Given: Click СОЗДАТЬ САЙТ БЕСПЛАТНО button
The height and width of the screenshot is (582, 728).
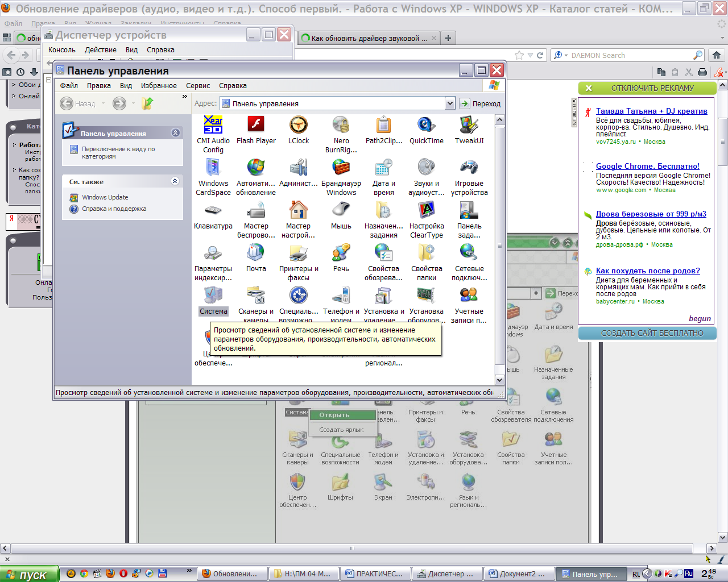Looking at the screenshot, I should (x=647, y=334).
